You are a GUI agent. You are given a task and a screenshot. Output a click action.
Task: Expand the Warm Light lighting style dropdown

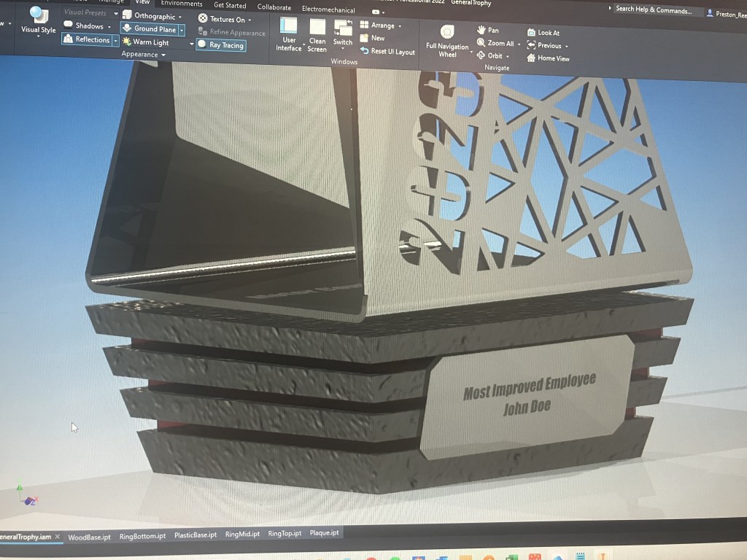[x=192, y=44]
